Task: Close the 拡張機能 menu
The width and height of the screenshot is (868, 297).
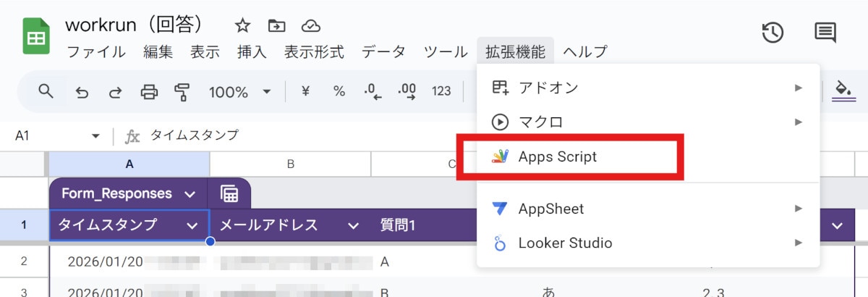Action: coord(516,52)
